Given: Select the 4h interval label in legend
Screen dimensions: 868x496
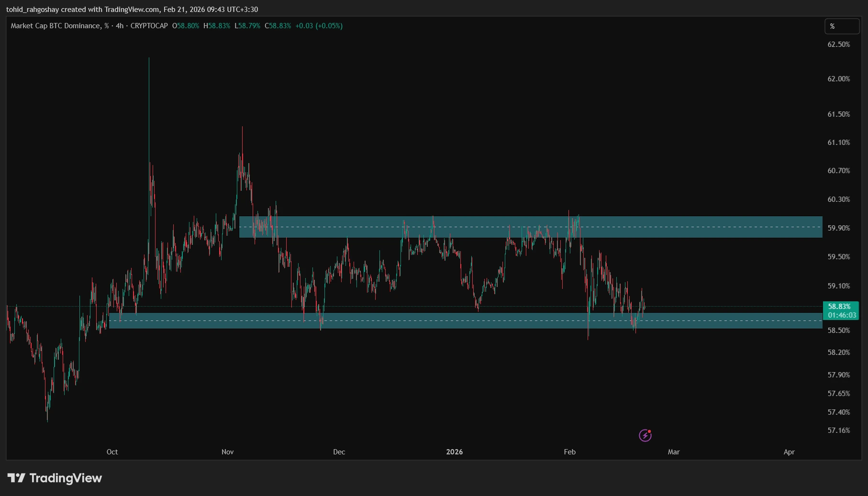Looking at the screenshot, I should tap(120, 26).
